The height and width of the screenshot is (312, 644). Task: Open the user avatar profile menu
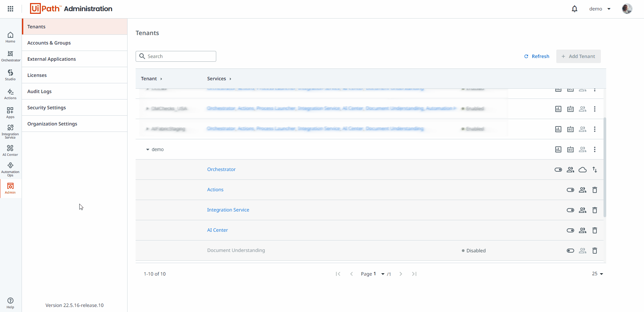pos(627,9)
